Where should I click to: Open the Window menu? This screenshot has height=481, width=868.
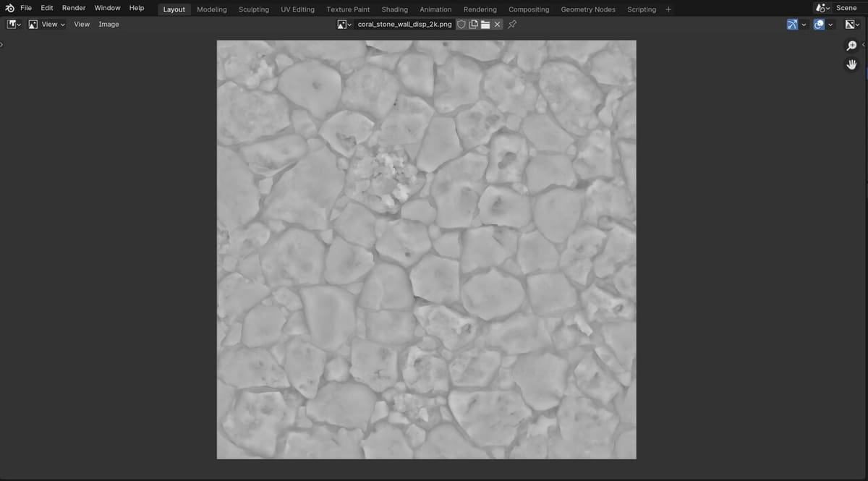[x=108, y=8]
